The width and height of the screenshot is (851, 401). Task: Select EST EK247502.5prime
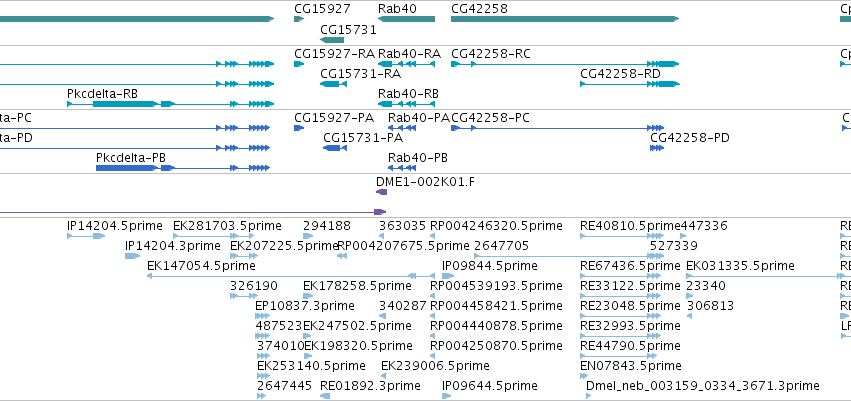[x=357, y=326]
